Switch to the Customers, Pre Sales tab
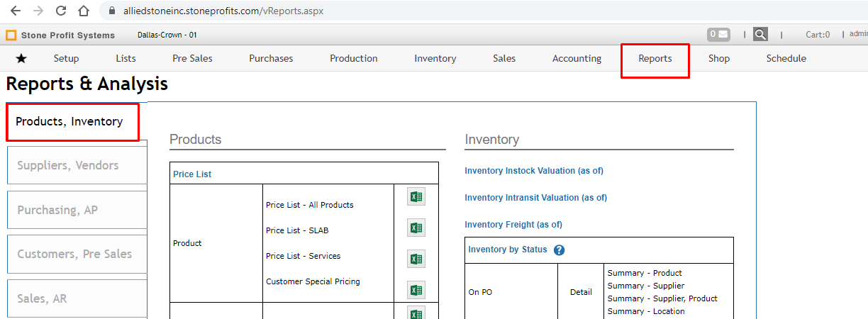The image size is (868, 319). tap(77, 254)
